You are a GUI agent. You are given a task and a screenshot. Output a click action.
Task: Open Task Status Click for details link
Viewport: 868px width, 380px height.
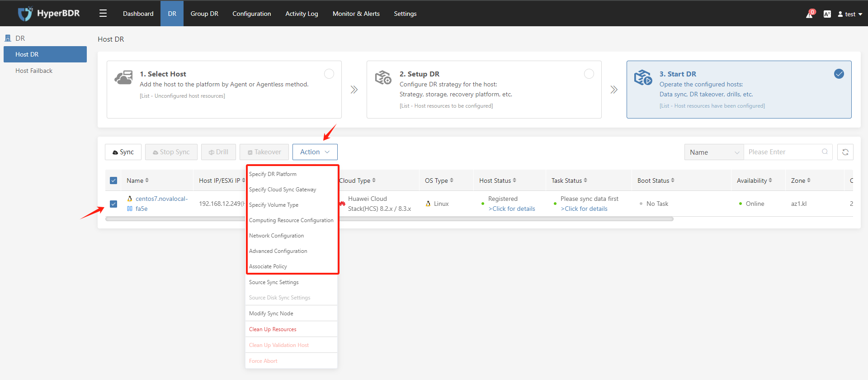pyautogui.click(x=584, y=209)
